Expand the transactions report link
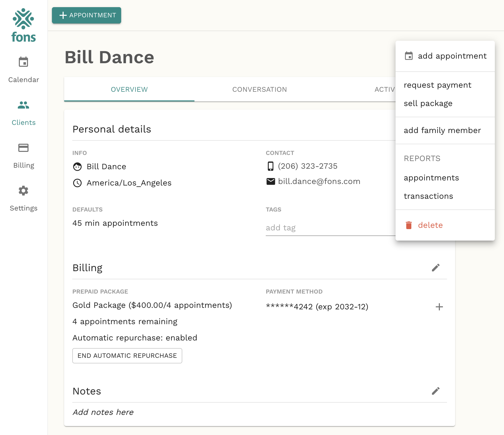This screenshot has width=504, height=435. (x=428, y=196)
